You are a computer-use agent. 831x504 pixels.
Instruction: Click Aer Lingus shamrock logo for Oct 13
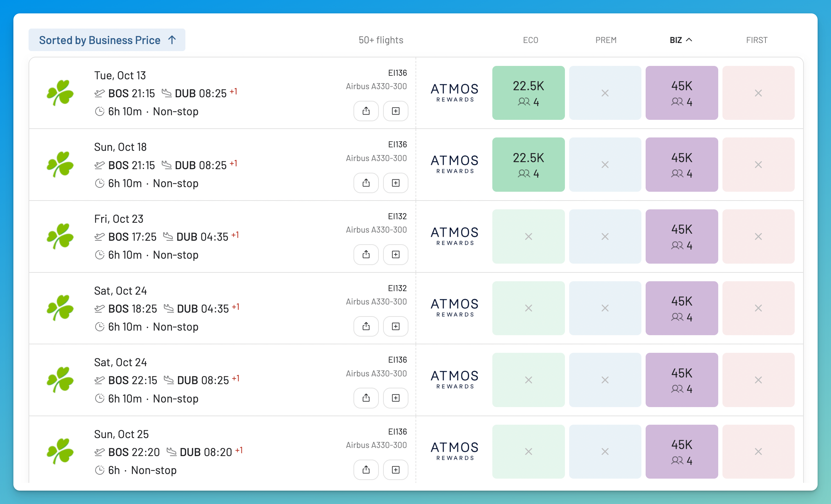(x=60, y=93)
